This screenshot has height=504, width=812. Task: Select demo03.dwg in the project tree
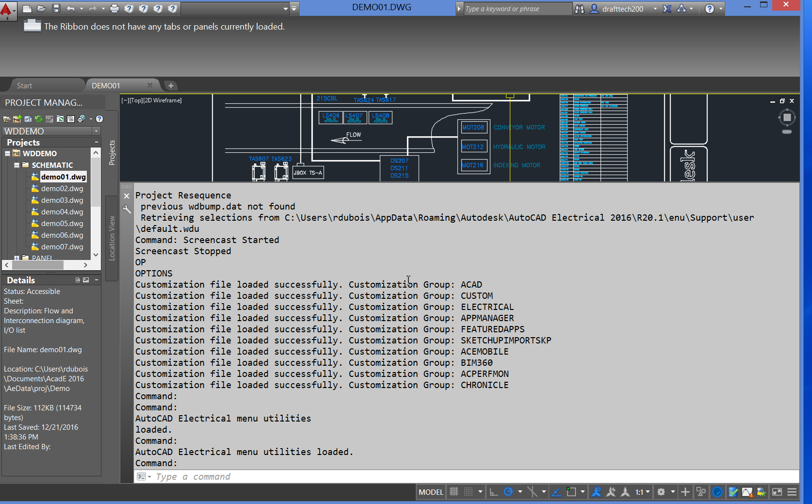62,200
